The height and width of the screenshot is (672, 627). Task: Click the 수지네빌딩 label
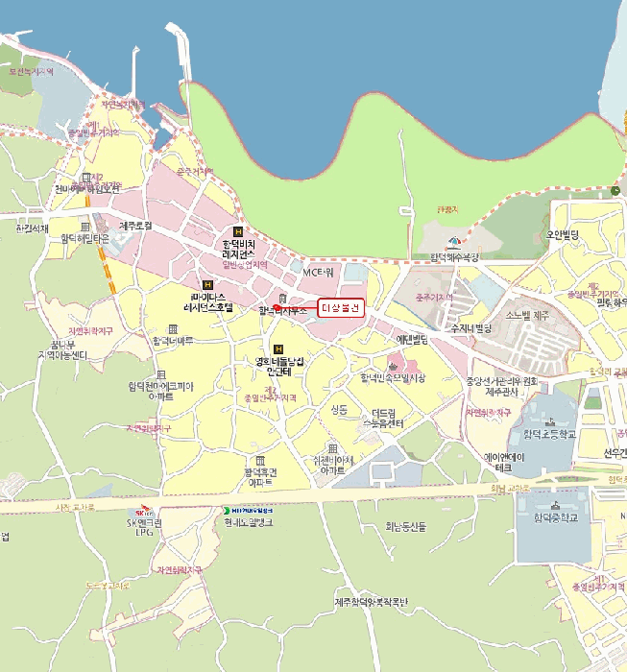pyautogui.click(x=471, y=328)
